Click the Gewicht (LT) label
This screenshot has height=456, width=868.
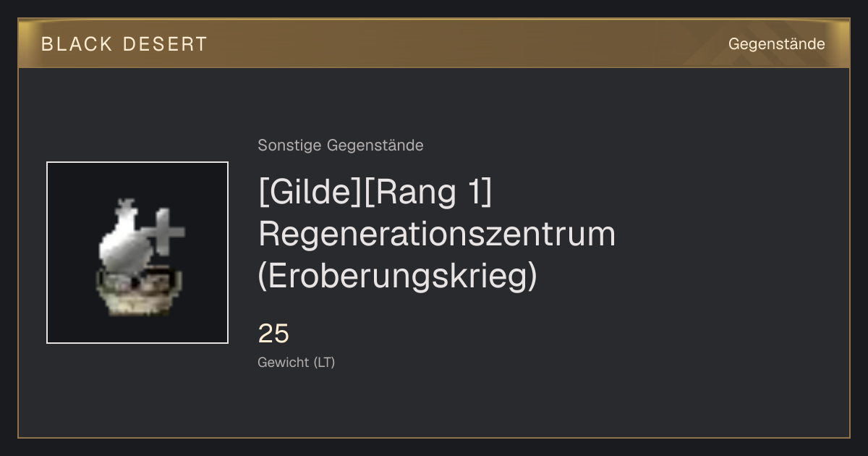click(297, 363)
